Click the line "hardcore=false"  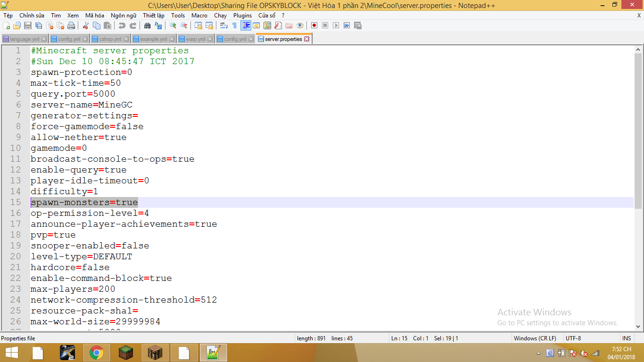point(70,267)
